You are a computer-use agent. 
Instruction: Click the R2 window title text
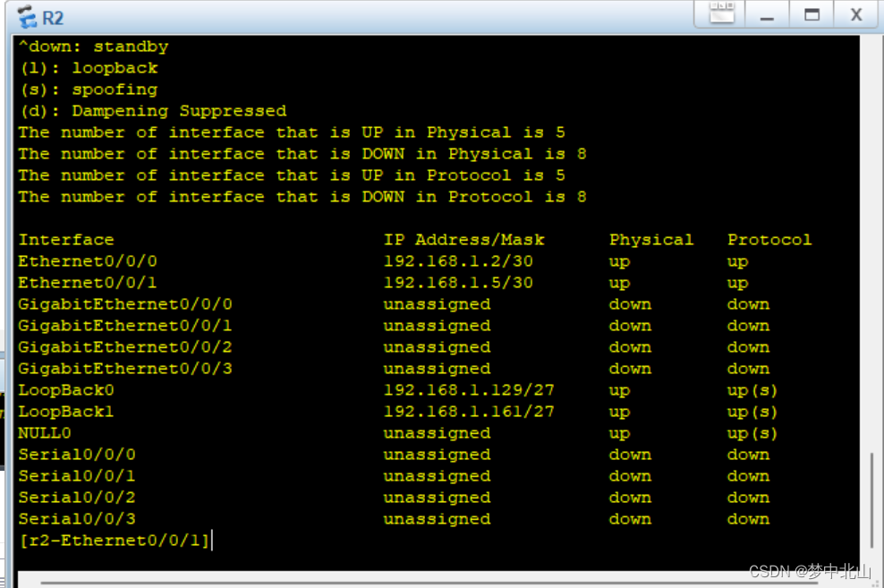click(x=53, y=18)
